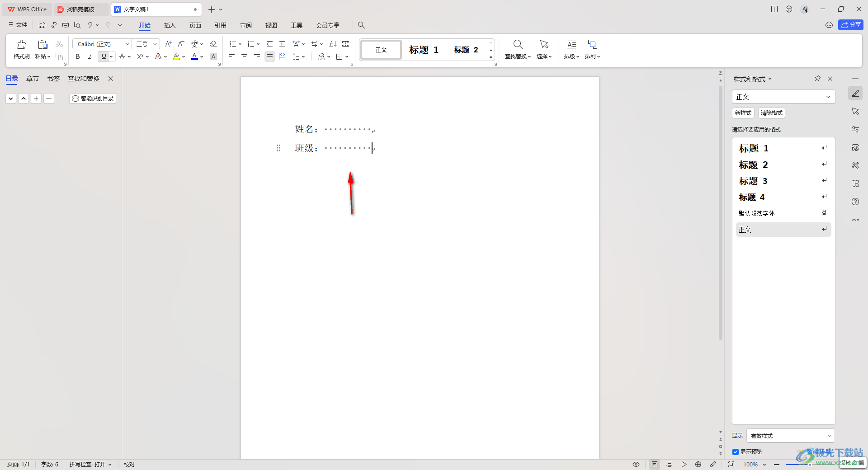The height and width of the screenshot is (470, 868).
Task: Toggle the 显示预览 checkbox
Action: pyautogui.click(x=736, y=452)
